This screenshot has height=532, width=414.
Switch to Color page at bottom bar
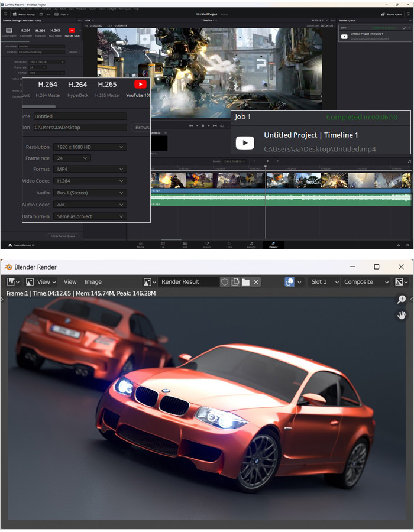click(x=229, y=245)
